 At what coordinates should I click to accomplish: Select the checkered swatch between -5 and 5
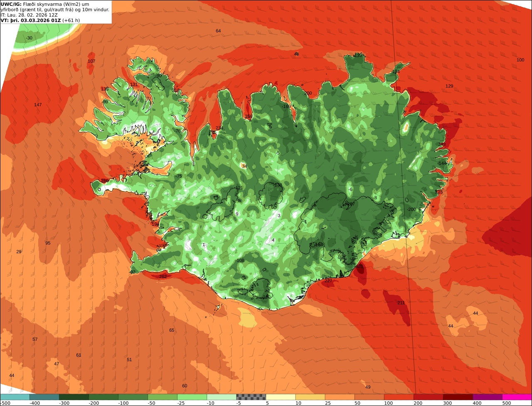click(x=251, y=397)
